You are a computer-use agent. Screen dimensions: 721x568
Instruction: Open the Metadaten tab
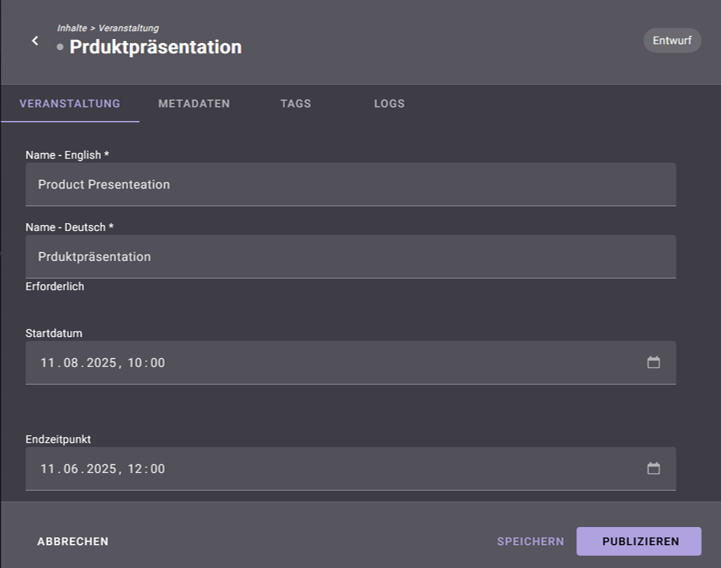[194, 103]
